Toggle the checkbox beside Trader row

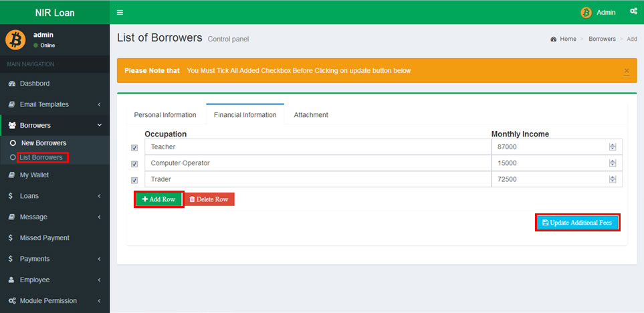pos(134,180)
